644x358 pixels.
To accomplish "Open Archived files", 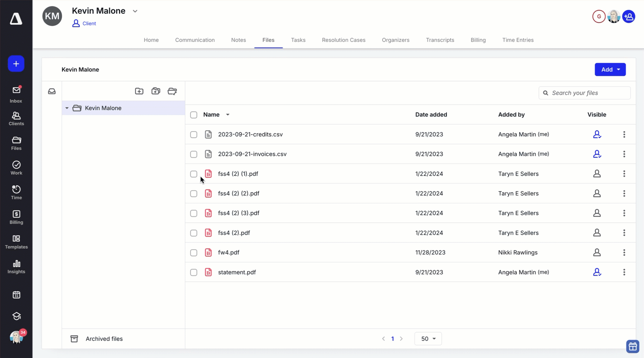I will click(x=104, y=339).
